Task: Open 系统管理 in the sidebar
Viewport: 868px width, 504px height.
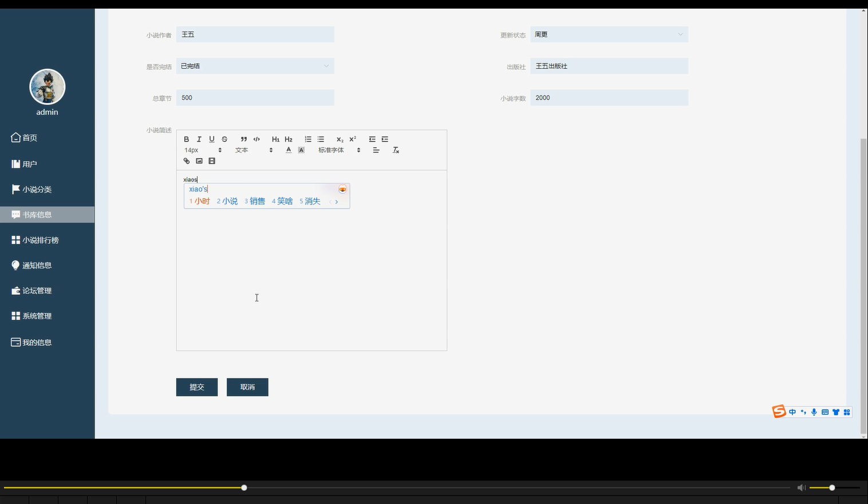Action: 47,316
